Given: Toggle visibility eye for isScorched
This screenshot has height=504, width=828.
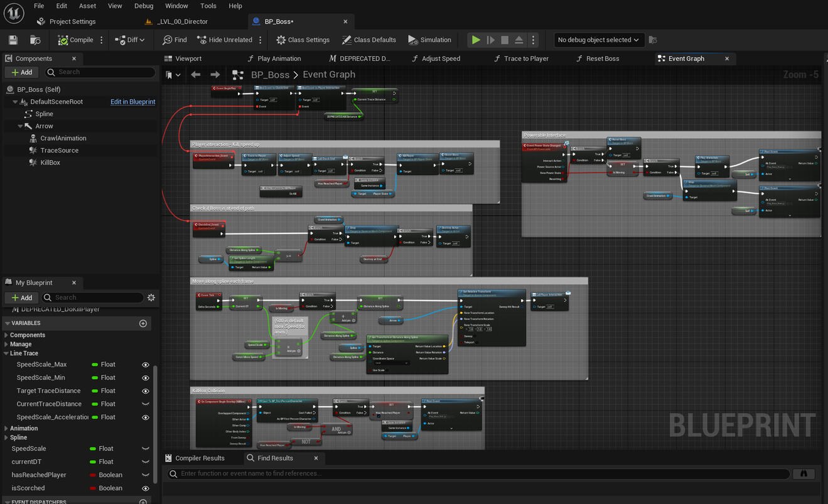Looking at the screenshot, I should 146,488.
